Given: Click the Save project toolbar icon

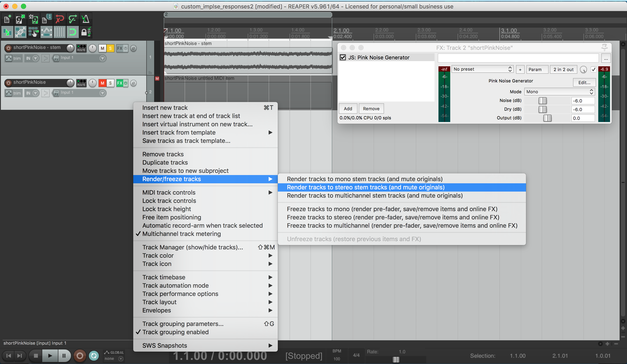Looking at the screenshot, I should 33,19.
